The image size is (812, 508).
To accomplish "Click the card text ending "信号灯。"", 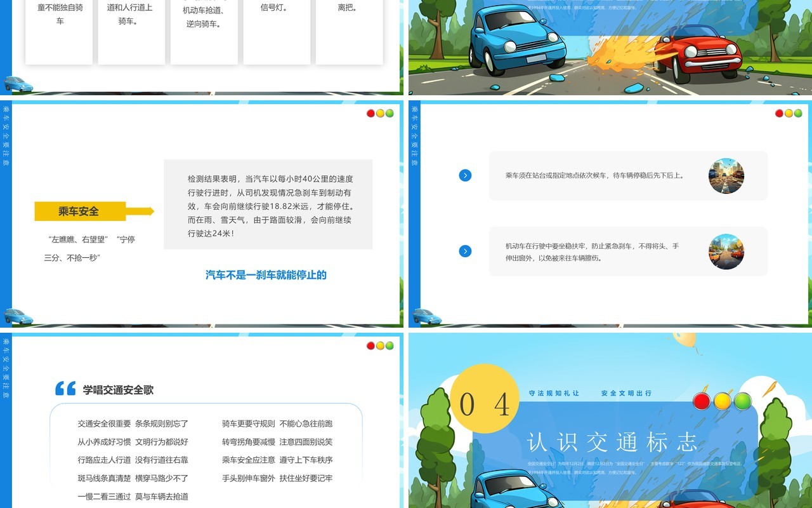I will tap(274, 8).
